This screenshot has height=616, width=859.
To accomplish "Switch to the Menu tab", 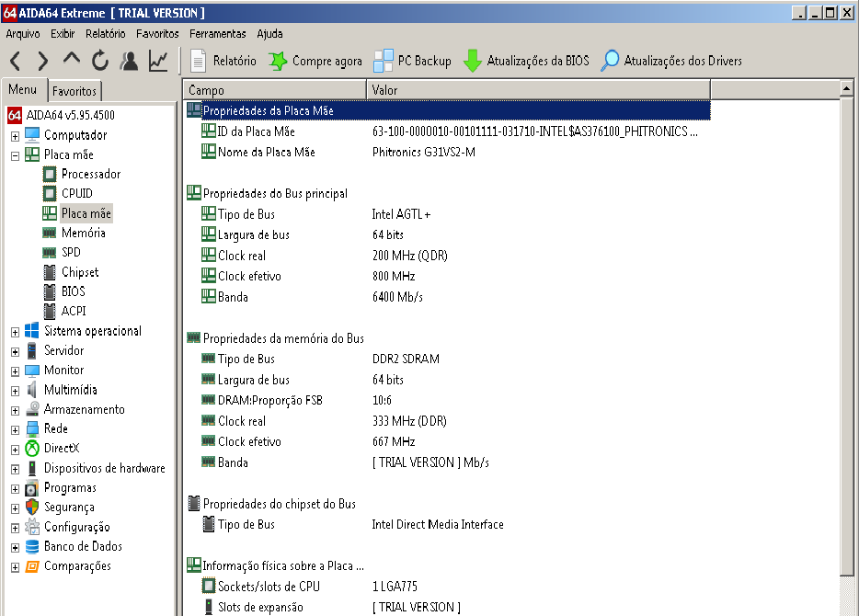I will pos(23,89).
